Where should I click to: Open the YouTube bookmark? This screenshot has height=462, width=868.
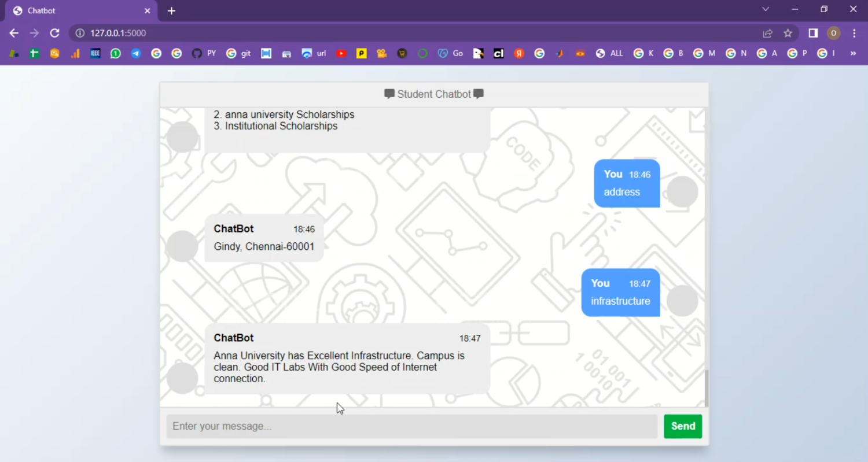point(341,53)
